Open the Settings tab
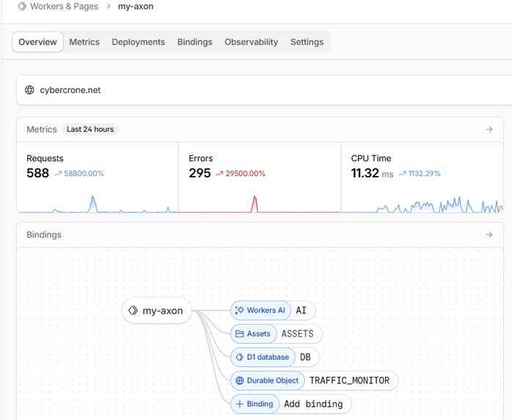This screenshot has width=512, height=420. tap(307, 42)
